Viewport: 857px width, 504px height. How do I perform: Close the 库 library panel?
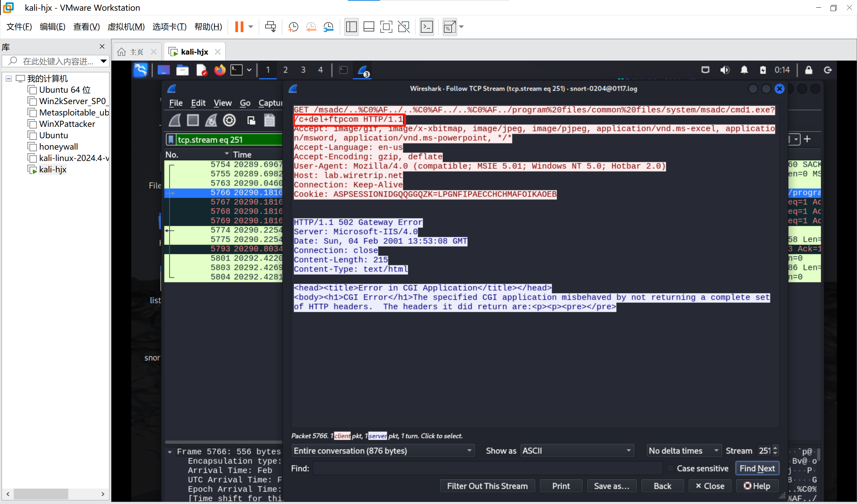tap(102, 46)
